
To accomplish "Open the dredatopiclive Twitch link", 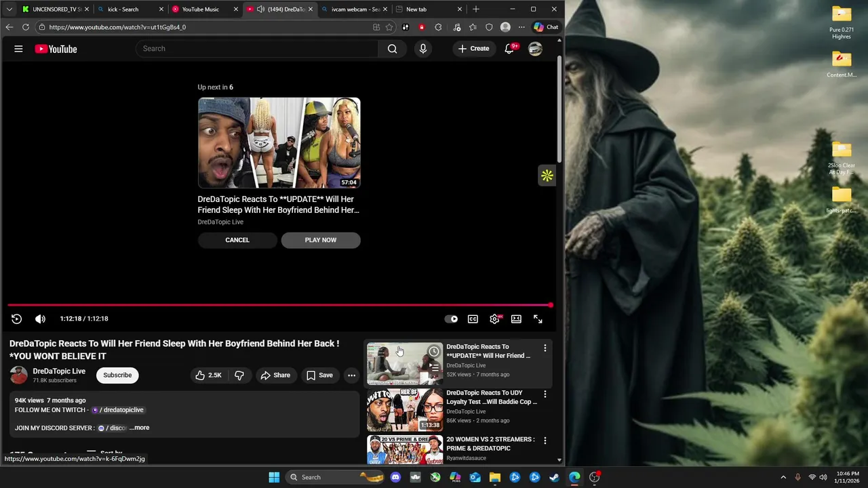I will [x=118, y=410].
